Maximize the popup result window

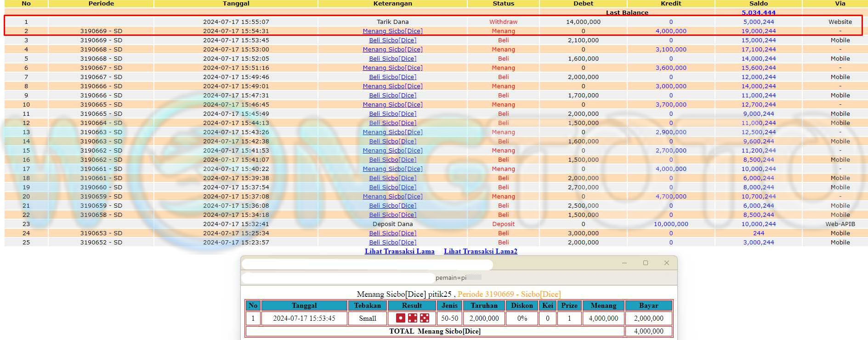[x=646, y=263]
